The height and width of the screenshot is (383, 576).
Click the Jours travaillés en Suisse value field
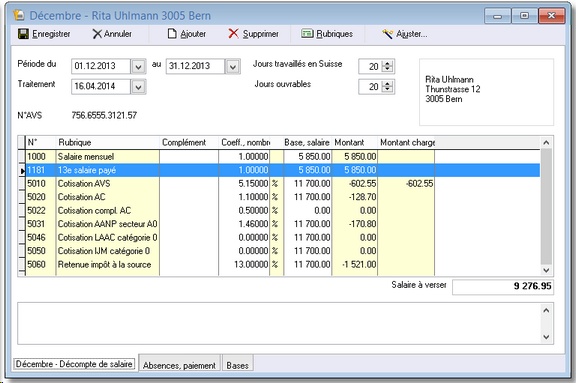pyautogui.click(x=370, y=66)
